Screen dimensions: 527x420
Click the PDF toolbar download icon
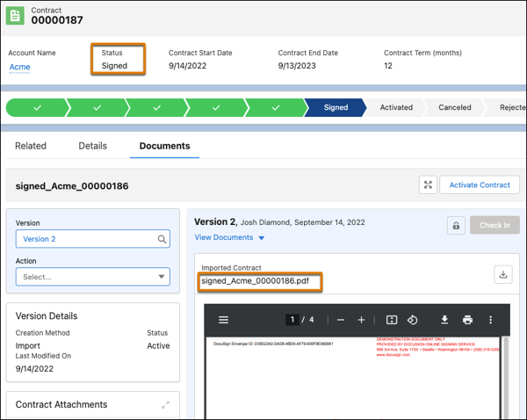444,320
